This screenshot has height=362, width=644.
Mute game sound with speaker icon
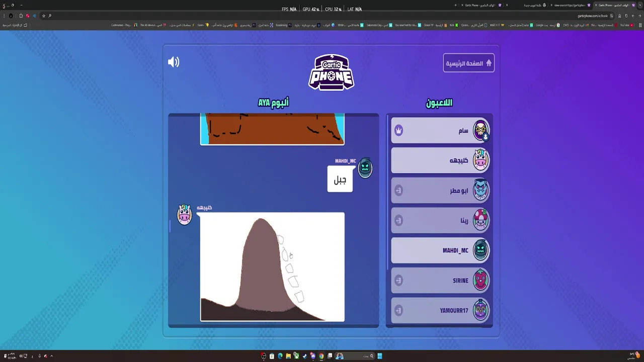tap(174, 62)
